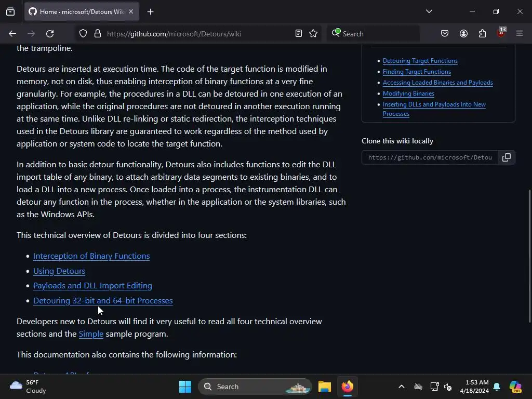Click the Firefox taskbar icon

pos(348,387)
